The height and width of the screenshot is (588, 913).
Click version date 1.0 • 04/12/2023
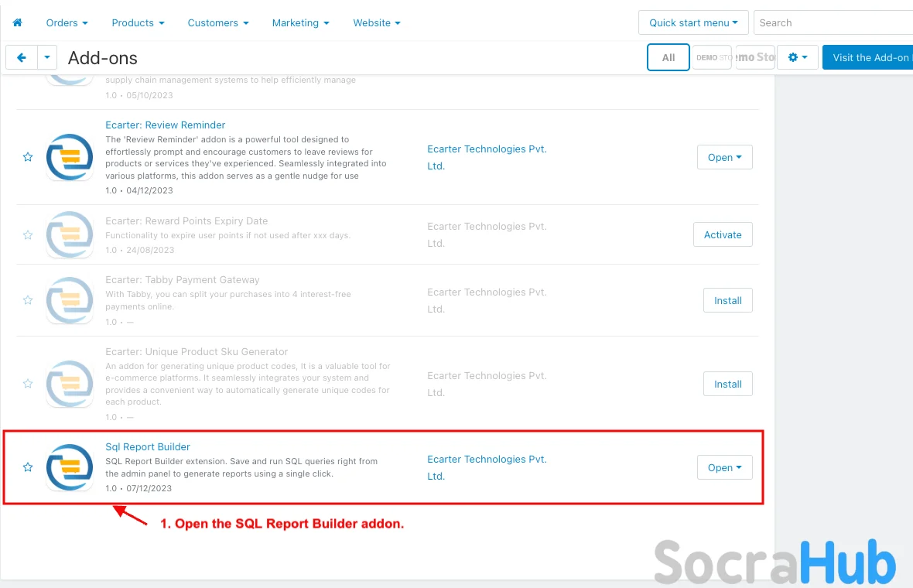[x=139, y=190]
